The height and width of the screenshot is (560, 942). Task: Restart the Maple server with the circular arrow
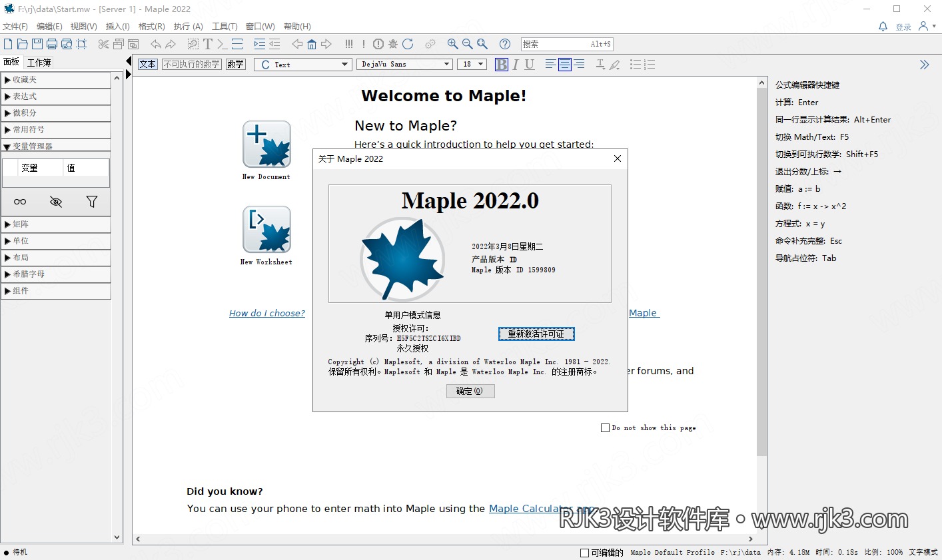click(408, 44)
